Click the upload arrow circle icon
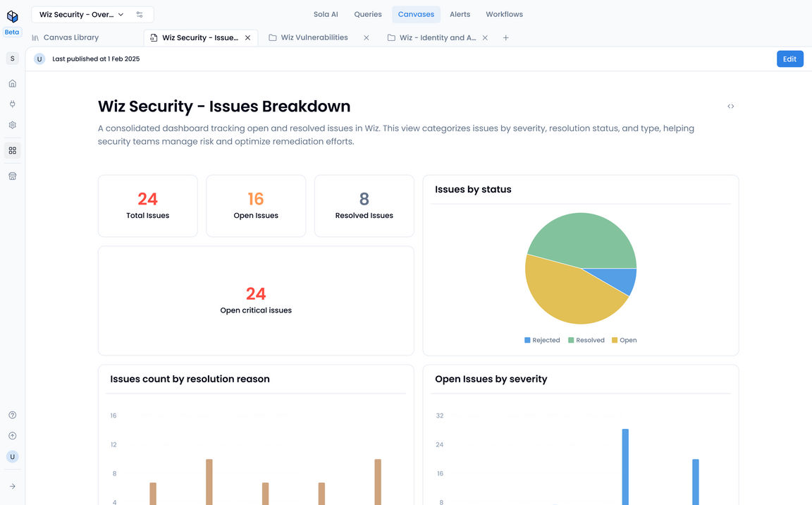 (13, 436)
